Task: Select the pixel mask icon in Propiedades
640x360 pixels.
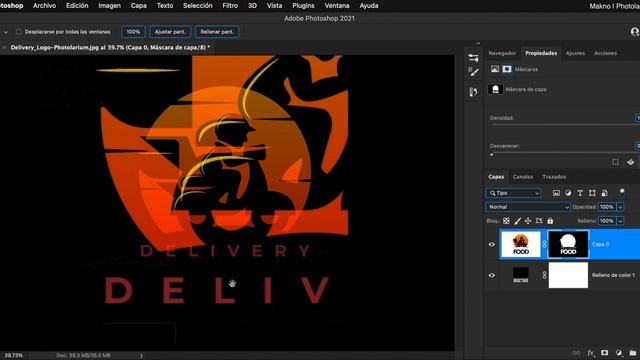Action: (x=495, y=69)
